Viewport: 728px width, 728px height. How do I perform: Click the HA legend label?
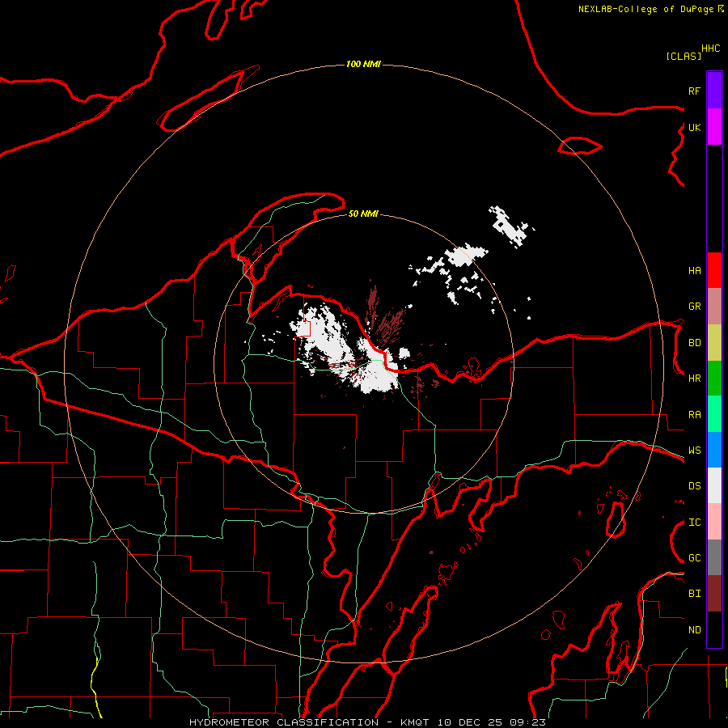point(694,270)
